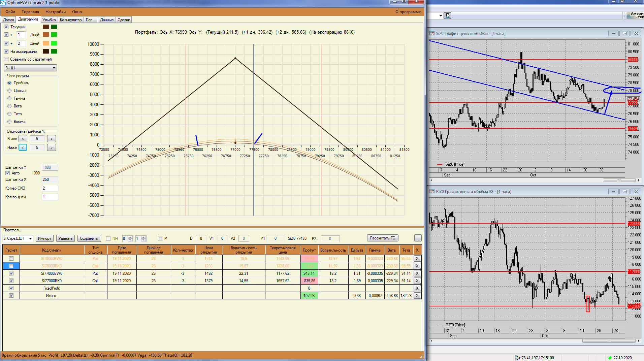Uncheck the Авто grid step checkbox
The width and height of the screenshot is (644, 361).
[8, 173]
